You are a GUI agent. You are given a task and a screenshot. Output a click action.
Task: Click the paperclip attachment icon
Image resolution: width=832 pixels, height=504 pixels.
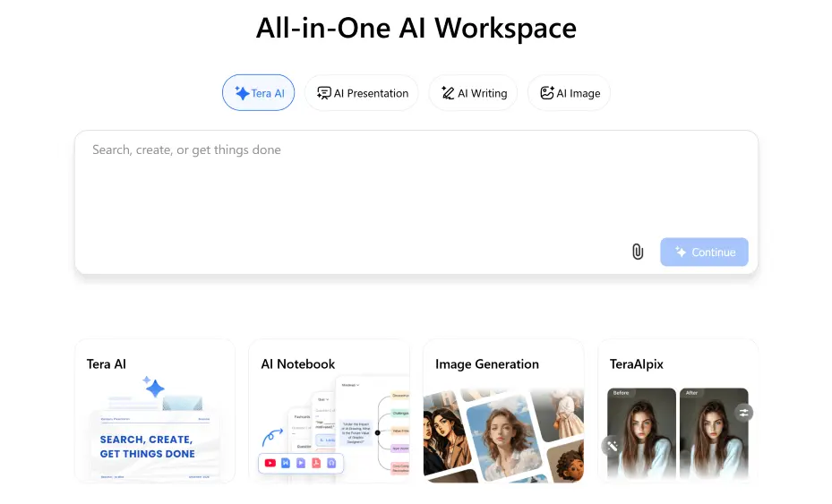[x=638, y=252]
